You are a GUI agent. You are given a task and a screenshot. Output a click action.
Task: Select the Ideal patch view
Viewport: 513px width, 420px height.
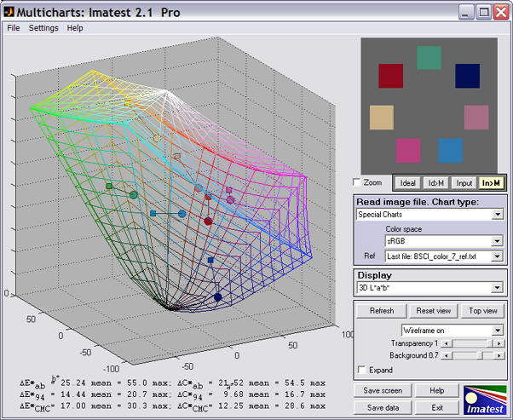pos(407,183)
